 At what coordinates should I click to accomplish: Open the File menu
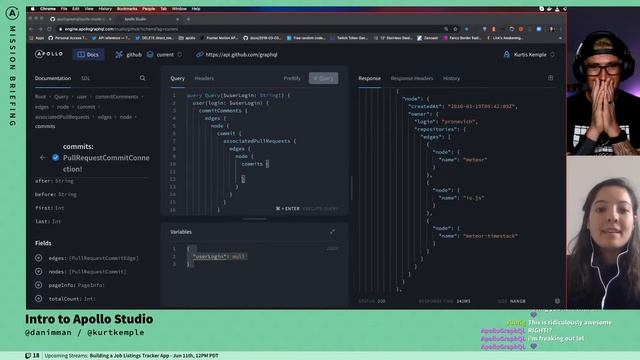(x=64, y=9)
